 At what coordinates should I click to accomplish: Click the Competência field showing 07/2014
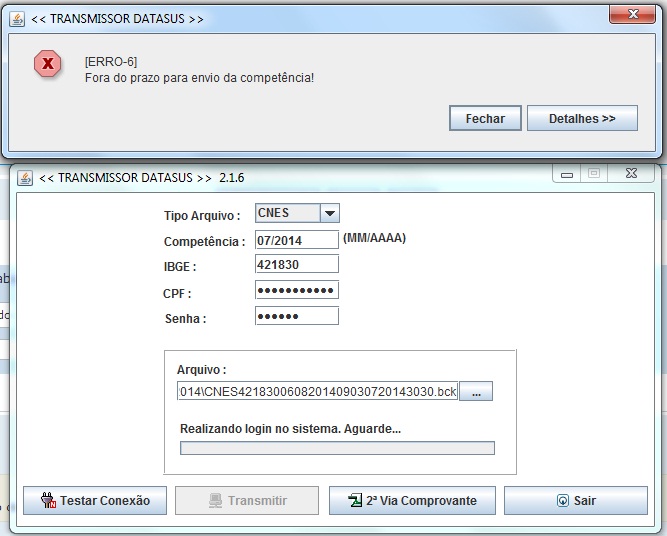coord(297,240)
